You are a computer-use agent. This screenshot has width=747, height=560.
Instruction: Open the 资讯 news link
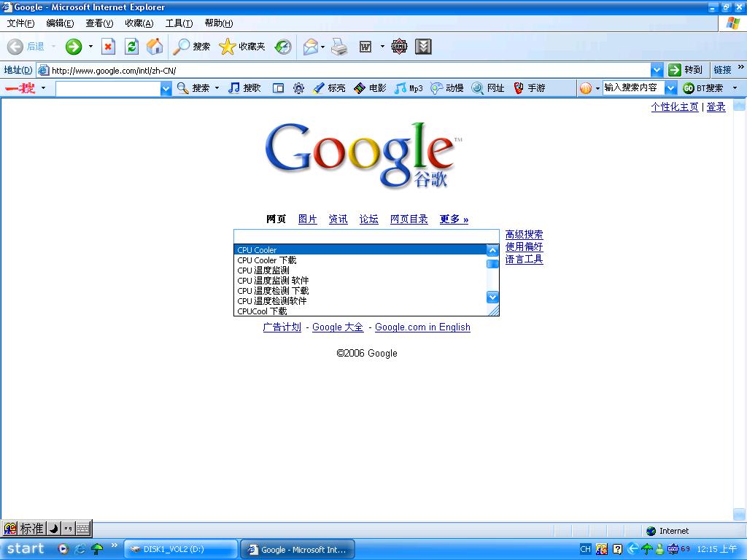pyautogui.click(x=338, y=219)
